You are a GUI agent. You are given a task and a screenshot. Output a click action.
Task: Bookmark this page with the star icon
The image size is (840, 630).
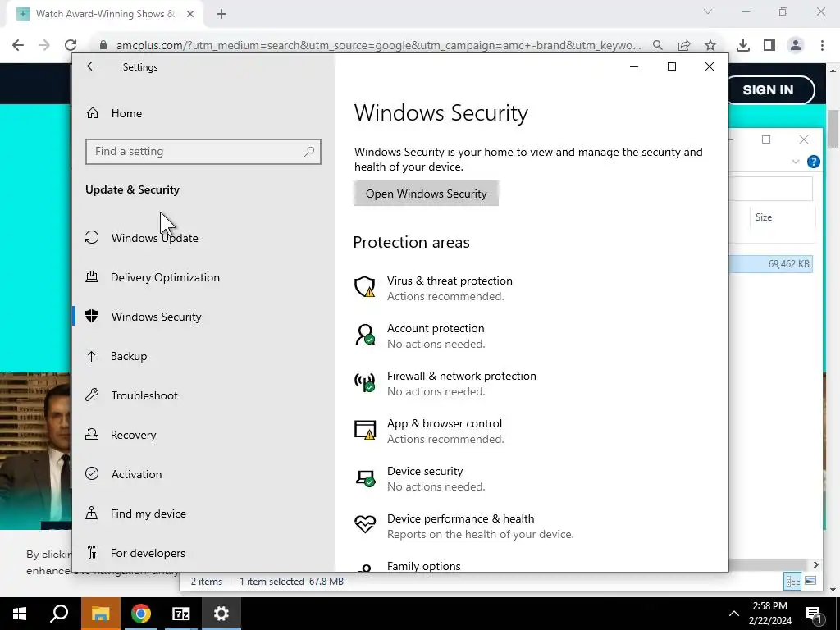click(x=710, y=45)
